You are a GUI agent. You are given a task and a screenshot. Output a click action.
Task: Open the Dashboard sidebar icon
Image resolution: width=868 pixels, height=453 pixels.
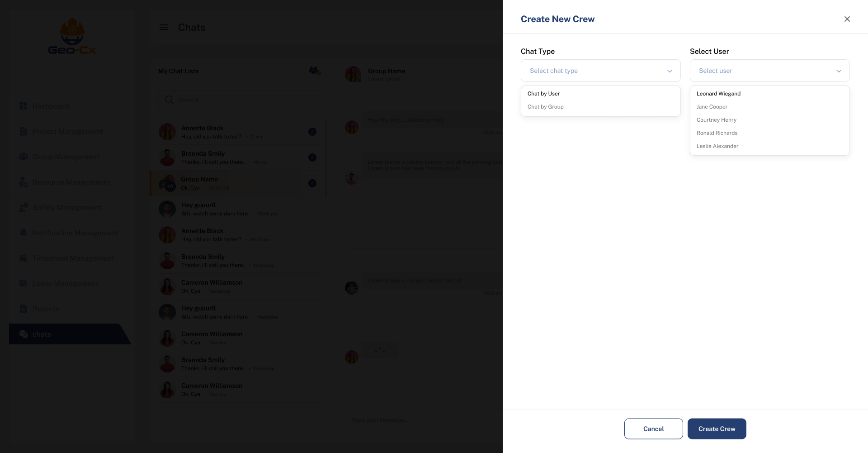pos(24,106)
